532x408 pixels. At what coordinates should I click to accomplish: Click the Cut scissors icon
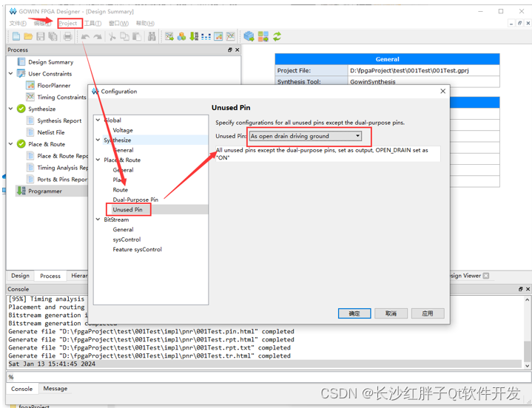pos(112,36)
